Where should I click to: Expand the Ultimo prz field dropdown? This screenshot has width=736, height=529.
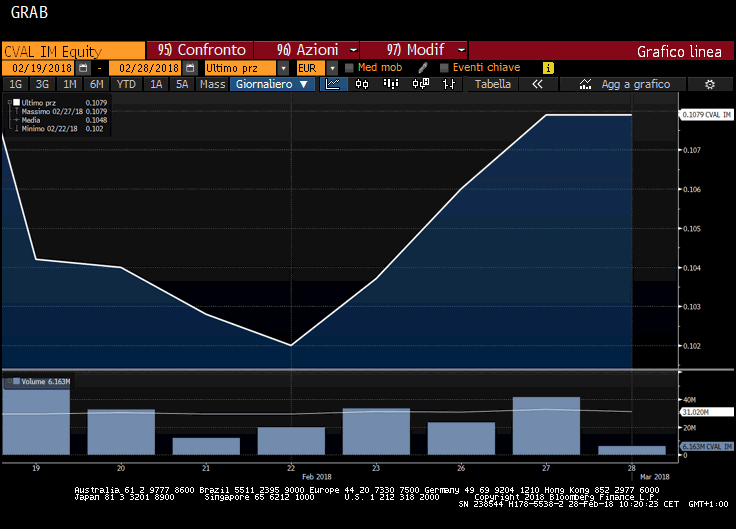pos(284,67)
